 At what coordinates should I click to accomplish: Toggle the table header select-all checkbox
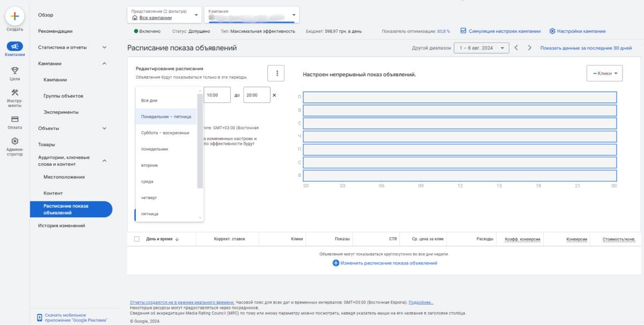[137, 239]
